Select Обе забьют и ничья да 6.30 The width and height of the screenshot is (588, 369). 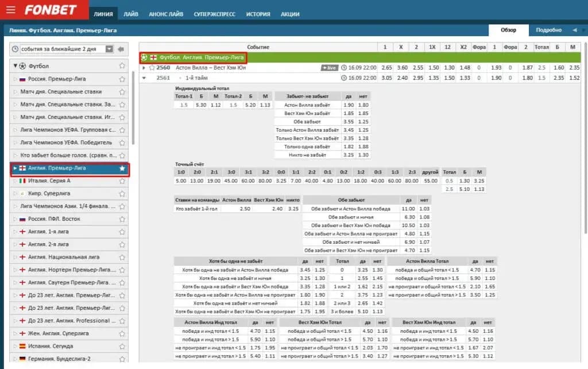point(409,217)
